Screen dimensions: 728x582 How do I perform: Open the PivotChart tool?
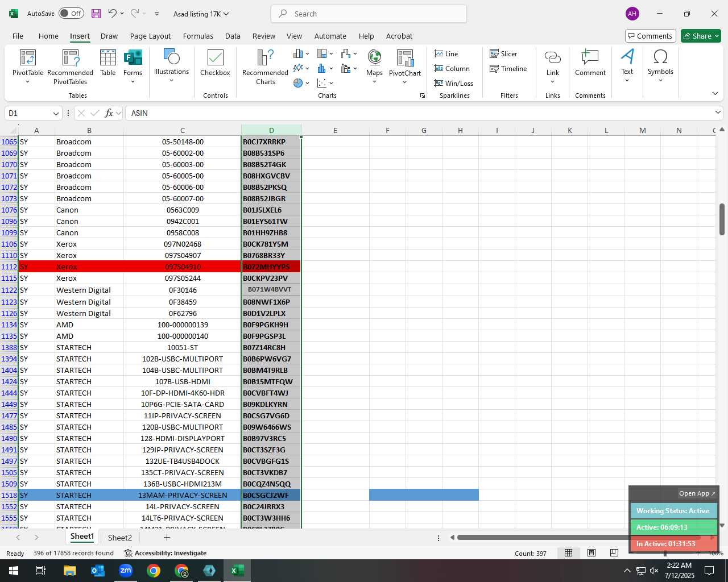pyautogui.click(x=405, y=67)
